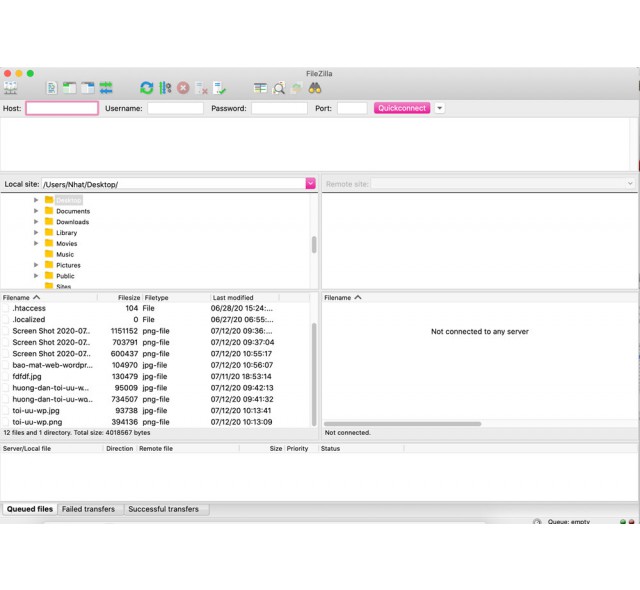The width and height of the screenshot is (640, 590).
Task: Click the Port input field
Action: coord(352,109)
